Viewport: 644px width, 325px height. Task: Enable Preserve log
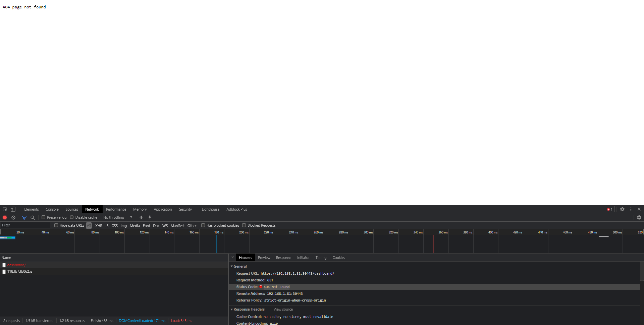(x=44, y=217)
